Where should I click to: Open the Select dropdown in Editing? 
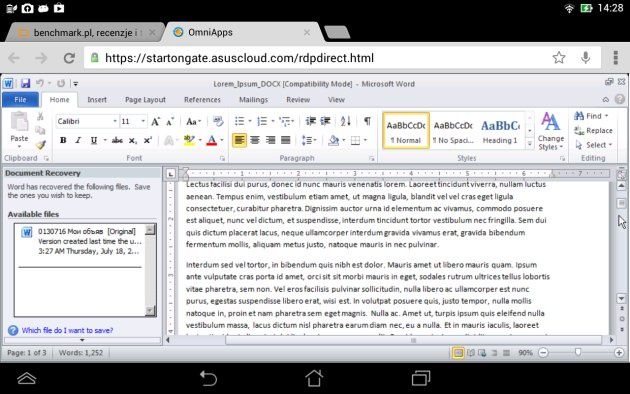(x=594, y=145)
